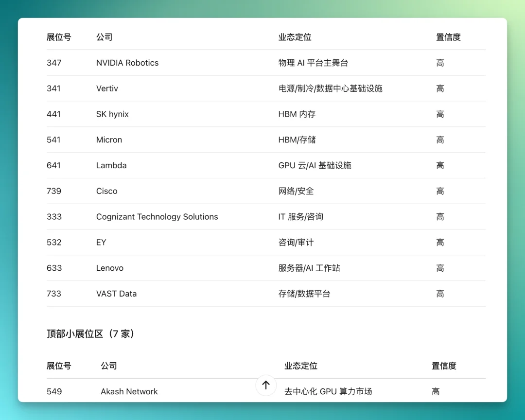Click 高 confidence in Lambda row
525x420 pixels.
440,165
